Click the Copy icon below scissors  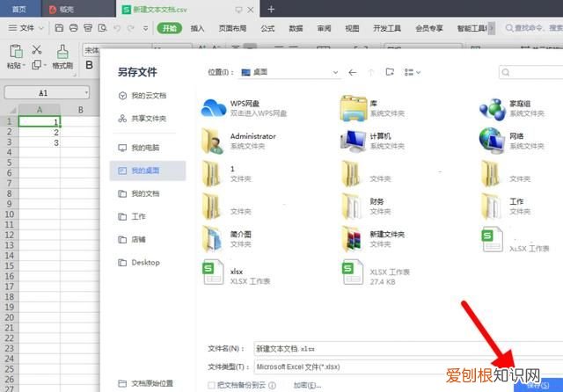(x=36, y=65)
